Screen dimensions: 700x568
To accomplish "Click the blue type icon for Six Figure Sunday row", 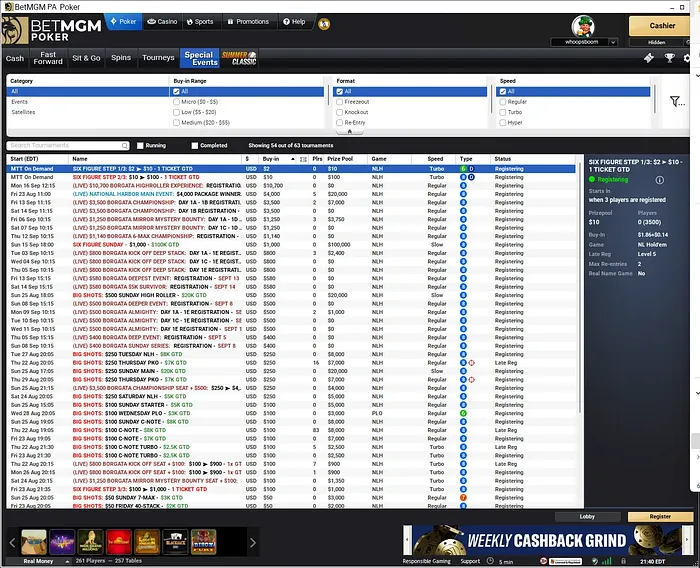I will (x=463, y=245).
